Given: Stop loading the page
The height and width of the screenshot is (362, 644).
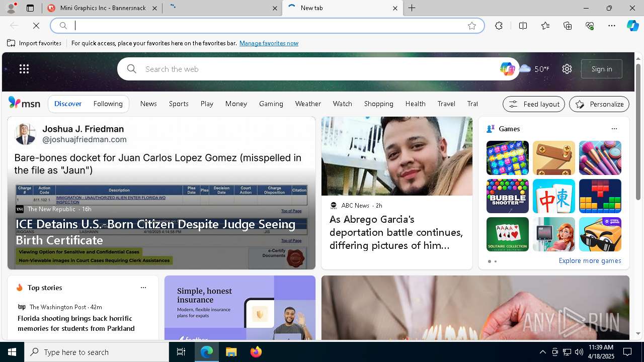Looking at the screenshot, I should pyautogui.click(x=36, y=26).
